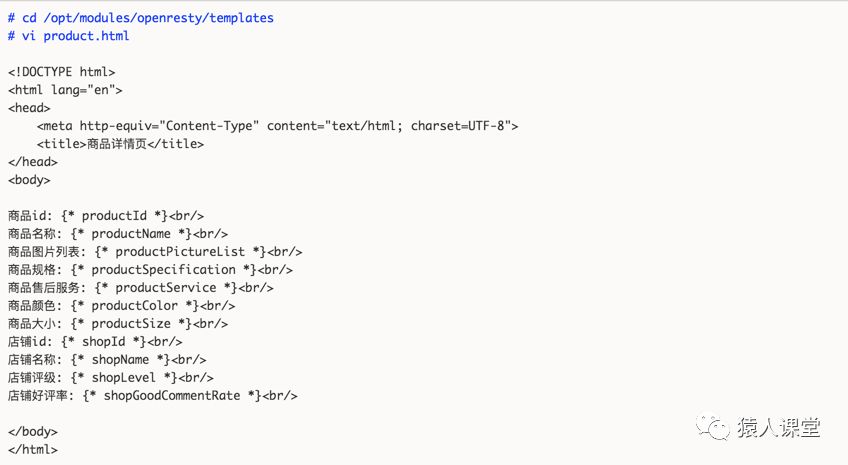The width and height of the screenshot is (848, 465).
Task: Click the productService template variable line
Action: coord(140,288)
